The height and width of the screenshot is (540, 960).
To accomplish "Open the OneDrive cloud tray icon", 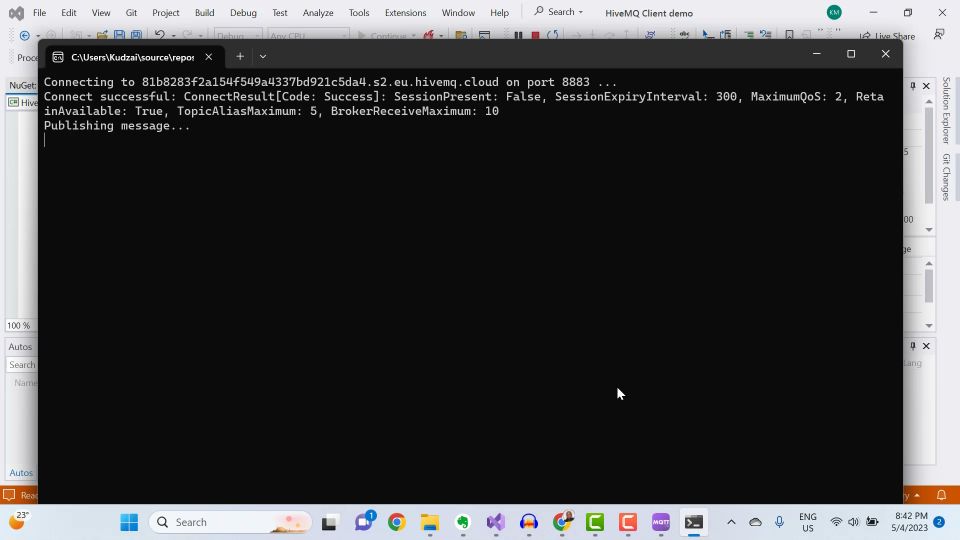I will [756, 522].
